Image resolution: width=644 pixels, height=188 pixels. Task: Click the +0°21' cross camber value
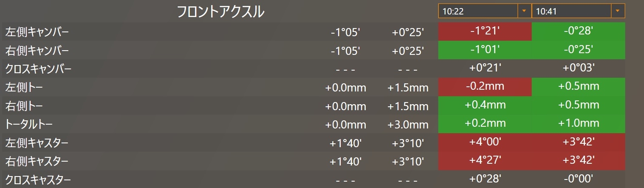pyautogui.click(x=485, y=68)
